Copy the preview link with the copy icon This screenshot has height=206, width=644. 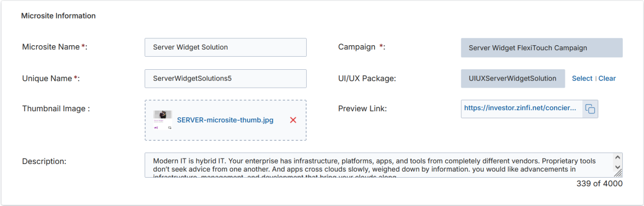click(590, 109)
